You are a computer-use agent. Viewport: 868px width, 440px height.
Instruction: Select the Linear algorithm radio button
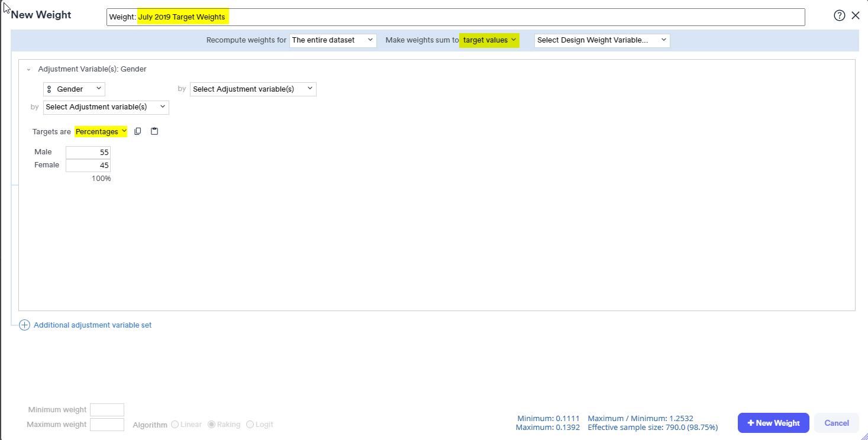(x=175, y=425)
